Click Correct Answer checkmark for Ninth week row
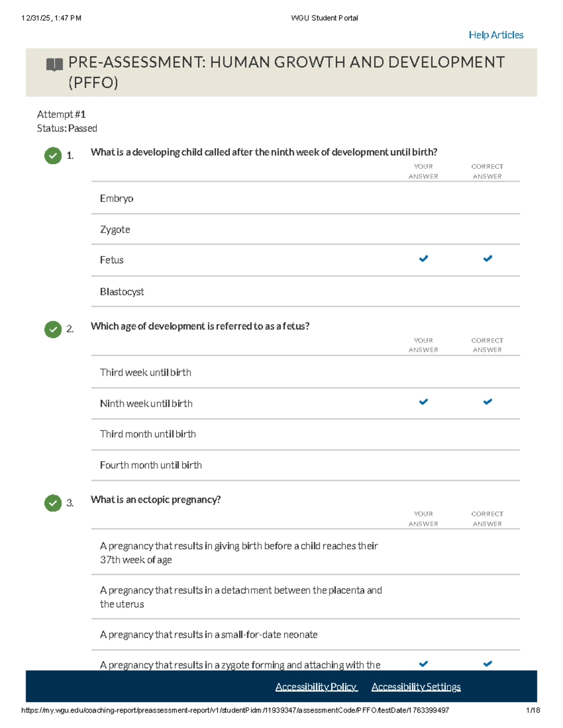This screenshot has width=563, height=728. [487, 402]
